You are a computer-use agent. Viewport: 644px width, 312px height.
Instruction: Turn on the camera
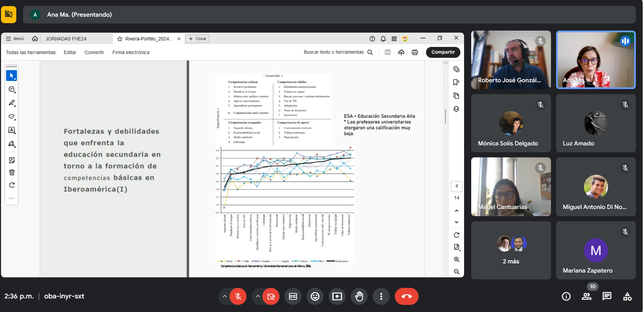coord(271,296)
